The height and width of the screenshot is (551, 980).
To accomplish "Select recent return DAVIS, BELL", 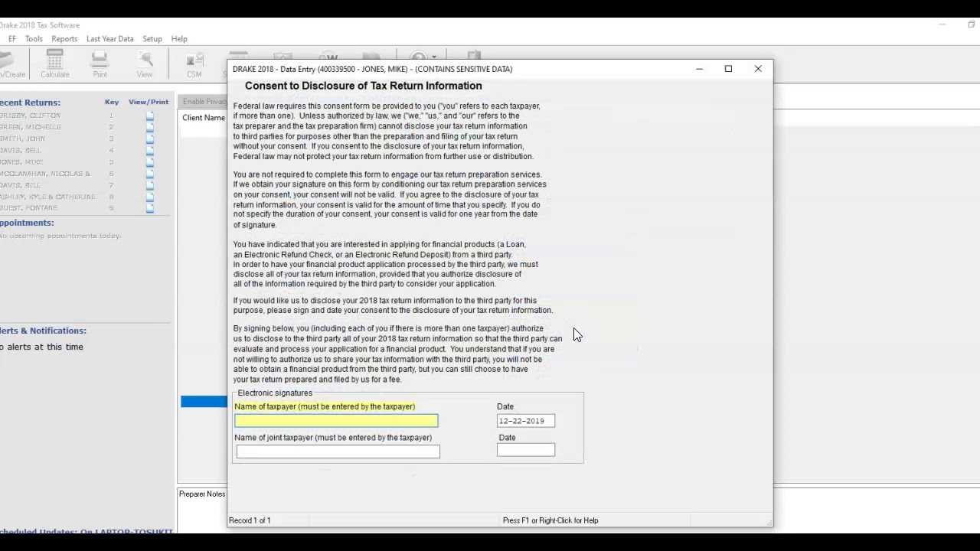I will click(21, 150).
